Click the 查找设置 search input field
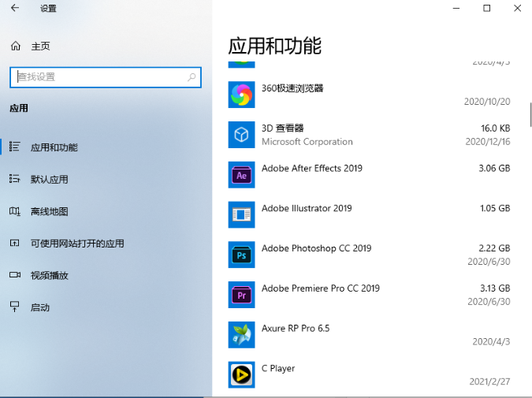 coord(99,77)
